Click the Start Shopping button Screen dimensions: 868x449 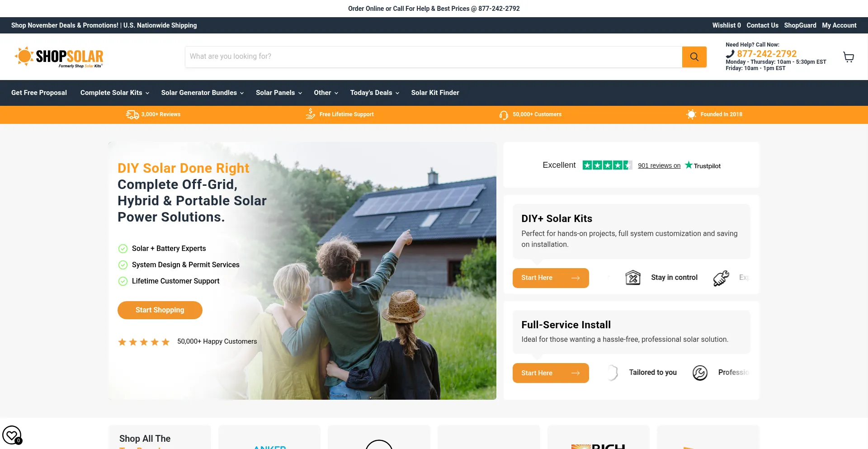tap(160, 310)
